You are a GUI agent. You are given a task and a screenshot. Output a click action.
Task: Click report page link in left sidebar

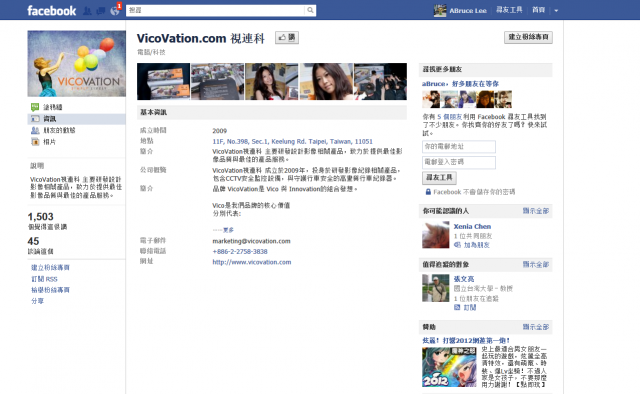click(x=50, y=290)
